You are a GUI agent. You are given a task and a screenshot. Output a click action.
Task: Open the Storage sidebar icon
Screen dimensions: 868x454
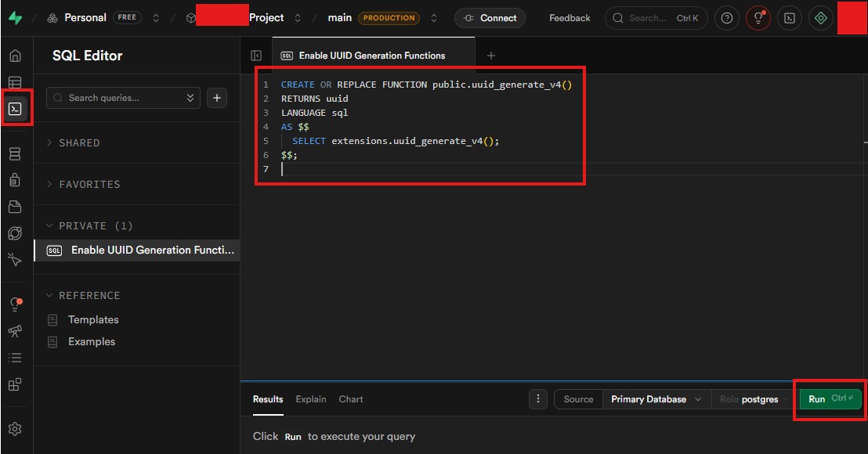pyautogui.click(x=15, y=207)
